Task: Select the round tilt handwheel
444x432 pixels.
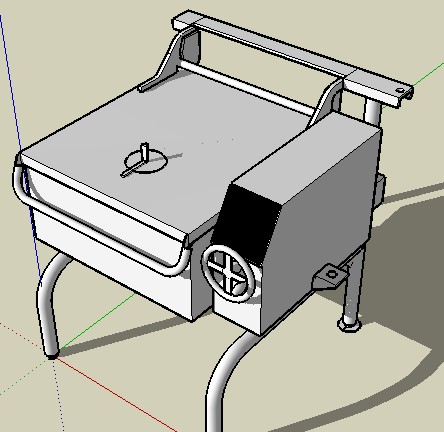Action: point(229,273)
